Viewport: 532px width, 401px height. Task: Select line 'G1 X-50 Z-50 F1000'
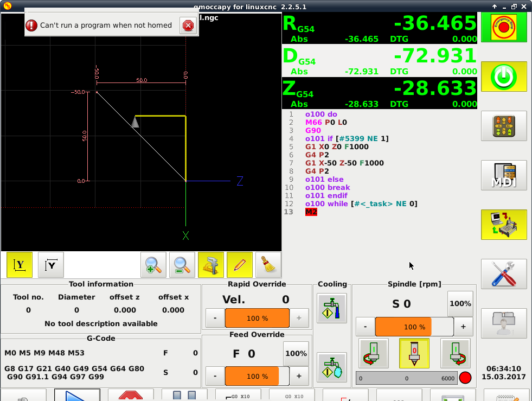[x=344, y=163]
